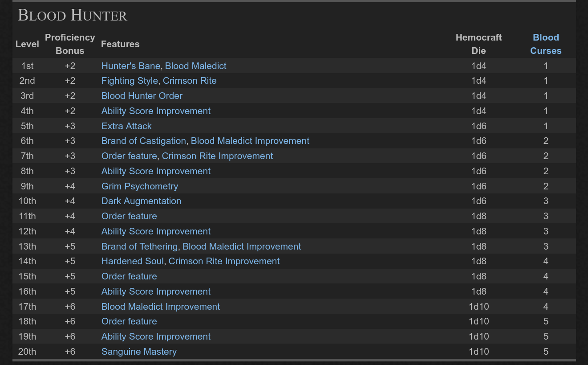Open the Hardened Soul feature link
The height and width of the screenshot is (365, 588).
(x=131, y=261)
